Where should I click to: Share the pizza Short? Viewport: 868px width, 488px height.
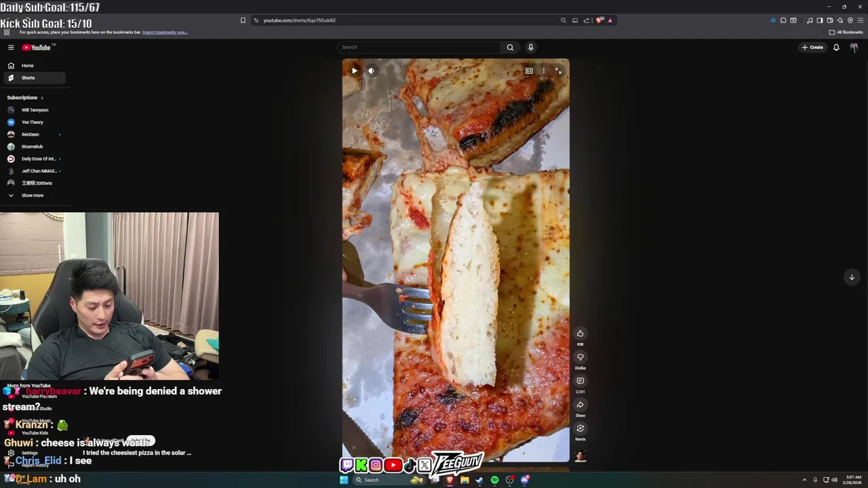(580, 405)
